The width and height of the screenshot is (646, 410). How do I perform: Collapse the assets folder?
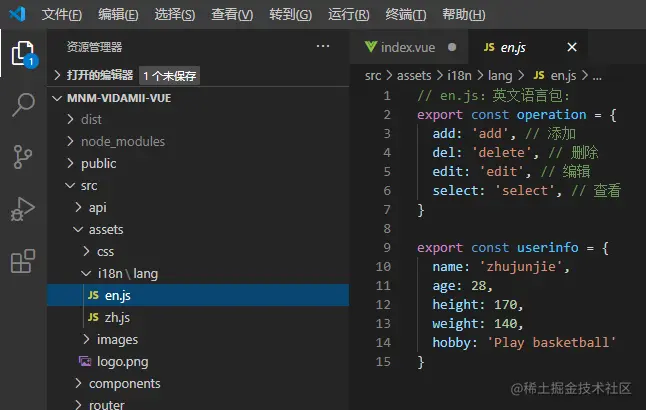point(105,230)
